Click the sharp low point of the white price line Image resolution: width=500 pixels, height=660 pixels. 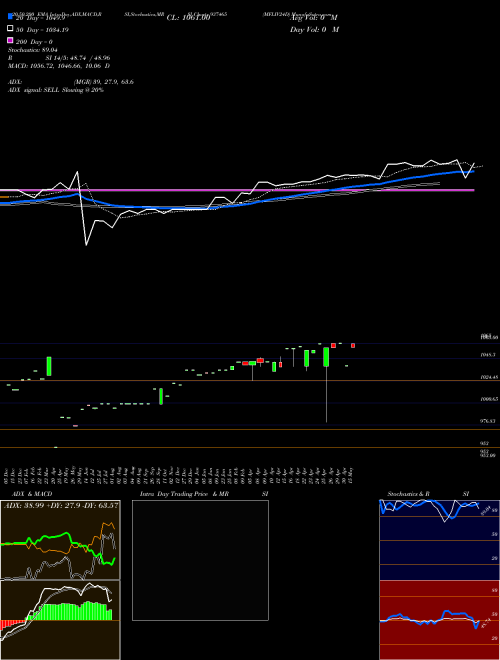(86, 245)
